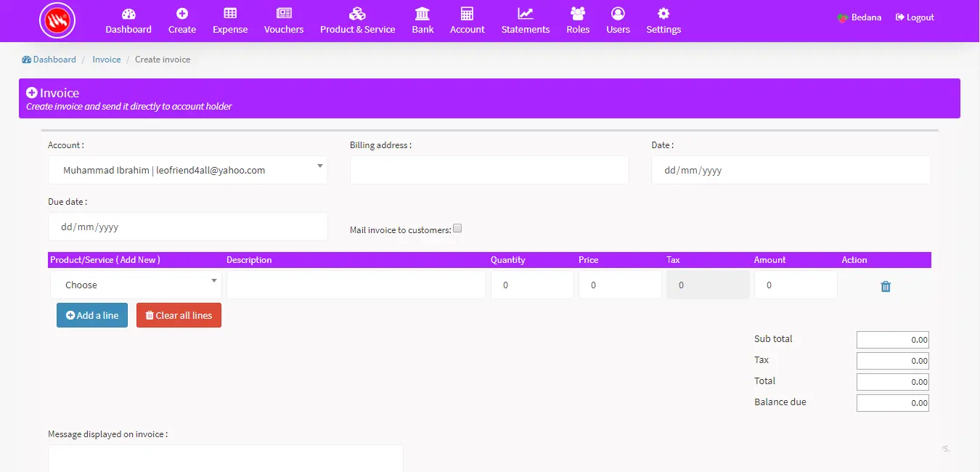Open the Bank section
This screenshot has width=980, height=472.
tap(422, 21)
